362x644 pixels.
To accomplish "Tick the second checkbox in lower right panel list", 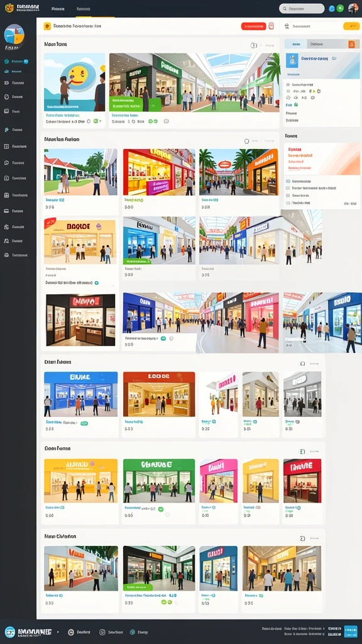I will [x=288, y=188].
